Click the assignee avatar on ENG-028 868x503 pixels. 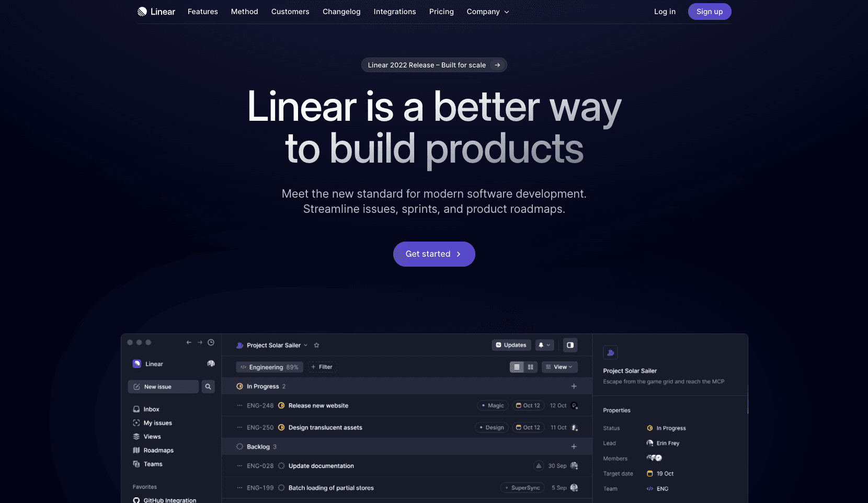[574, 466]
